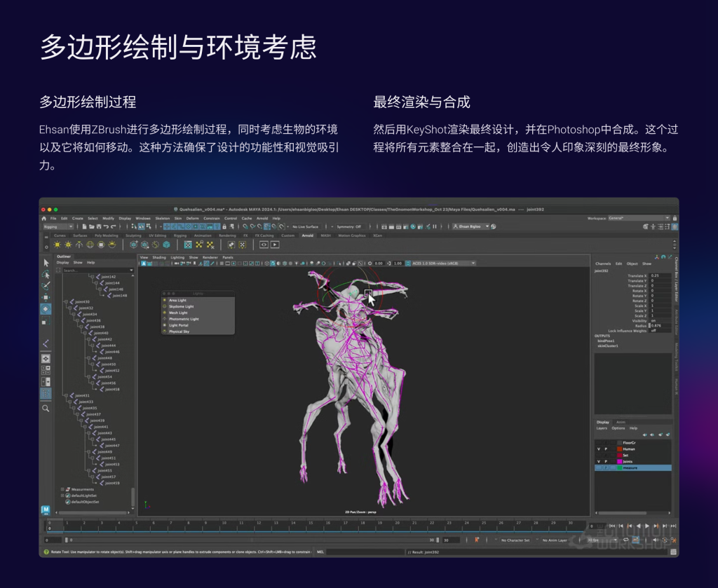Switch to the MASH shelf tab
Image resolution: width=718 pixels, height=588 pixels.
(325, 235)
